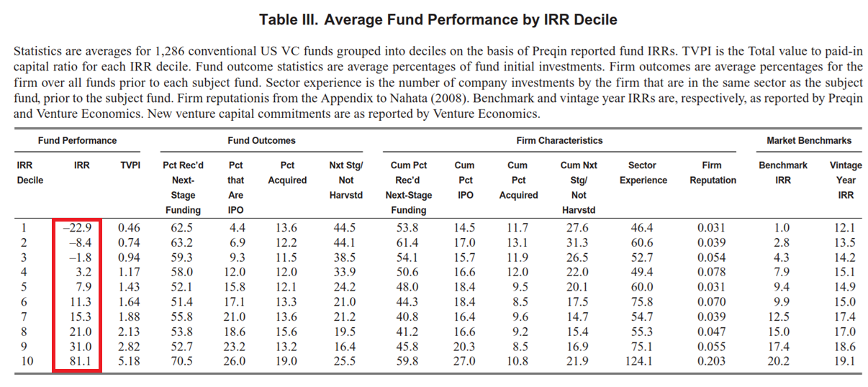The image size is (868, 387).
Task: Click the table title 'Table III' heading
Action: point(438,19)
